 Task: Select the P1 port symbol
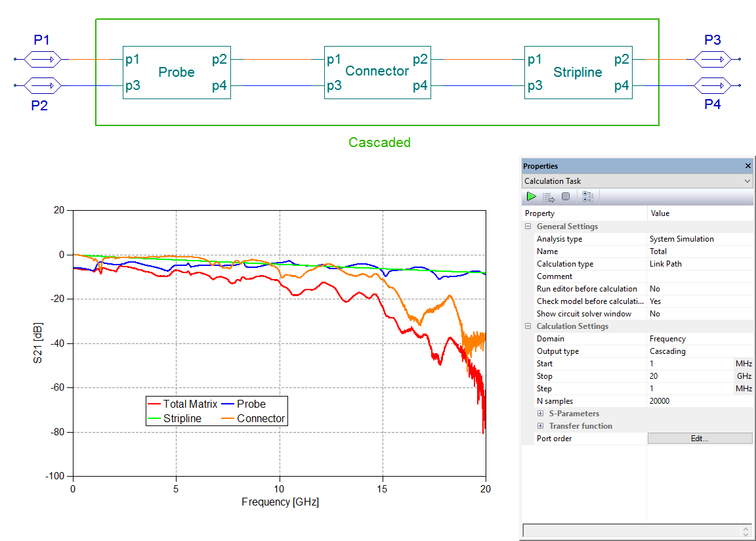[43, 60]
